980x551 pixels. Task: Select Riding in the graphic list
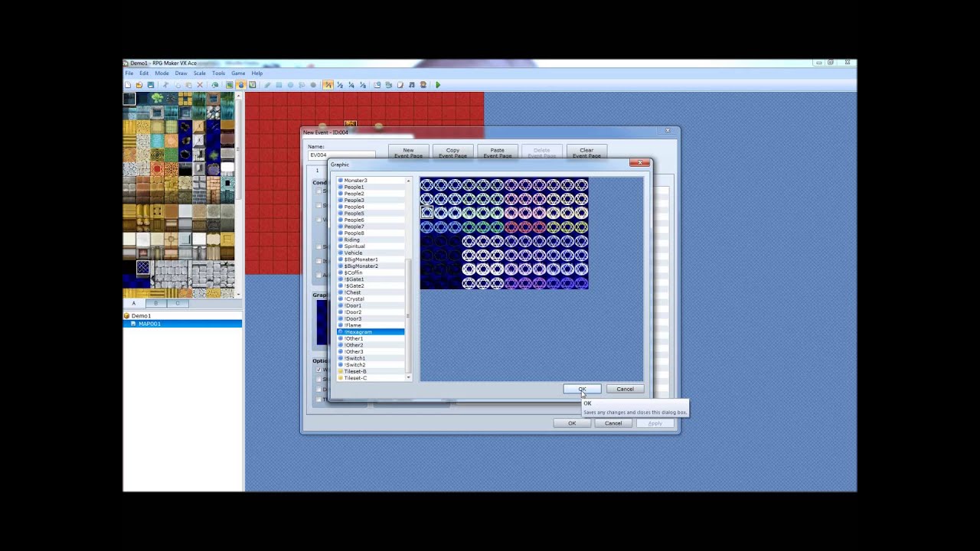pyautogui.click(x=371, y=240)
